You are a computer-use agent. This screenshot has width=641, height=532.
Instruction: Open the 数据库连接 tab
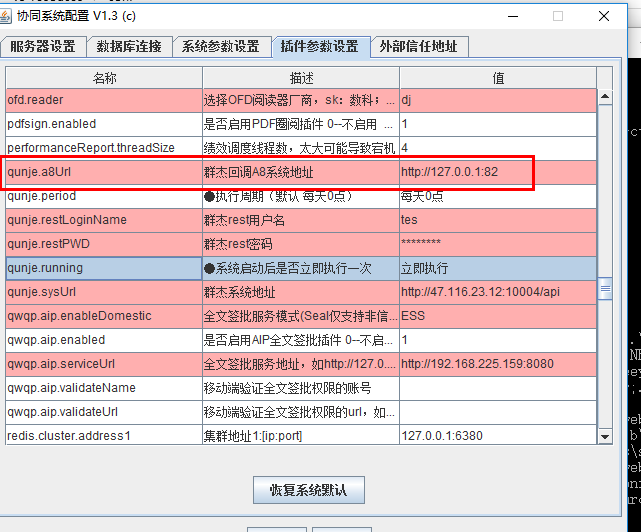coord(129,46)
